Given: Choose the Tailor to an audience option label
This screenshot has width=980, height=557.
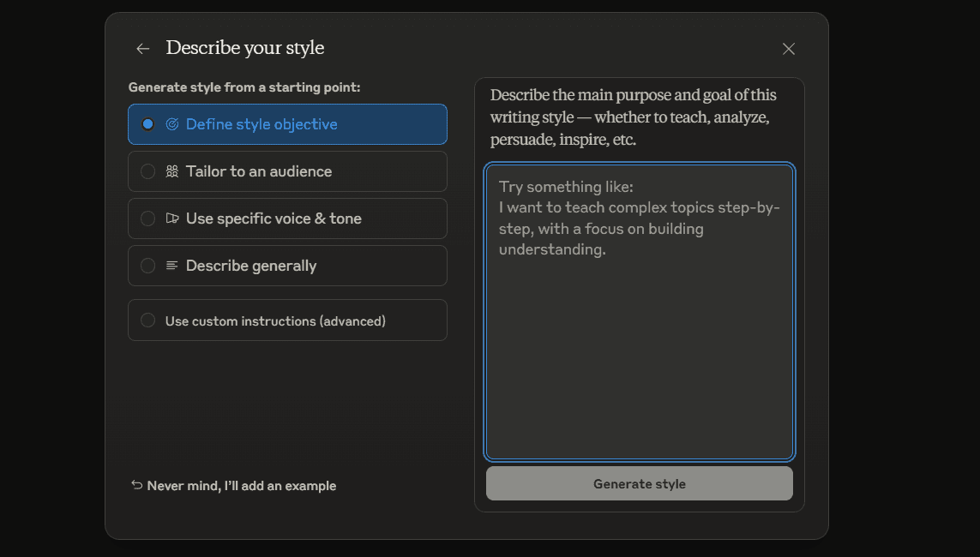Looking at the screenshot, I should (259, 171).
